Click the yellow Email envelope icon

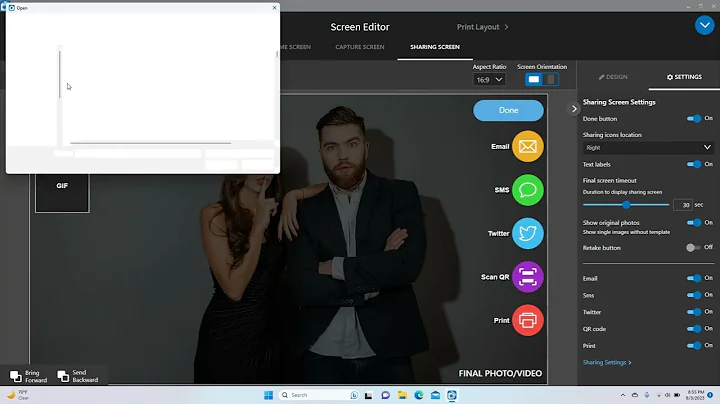click(x=528, y=146)
